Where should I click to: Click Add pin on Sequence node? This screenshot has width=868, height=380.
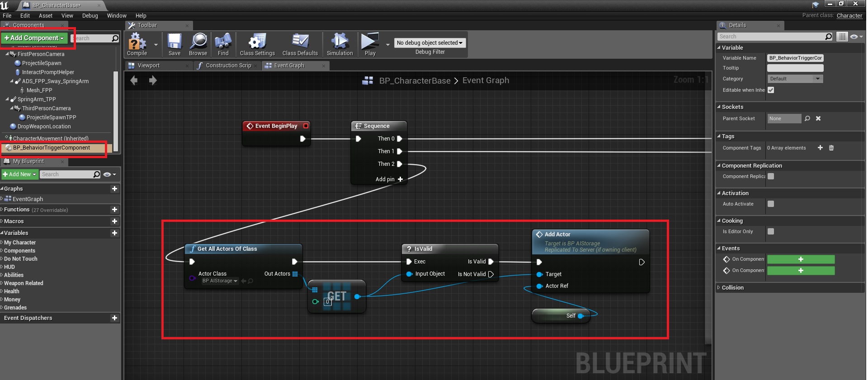click(x=389, y=179)
